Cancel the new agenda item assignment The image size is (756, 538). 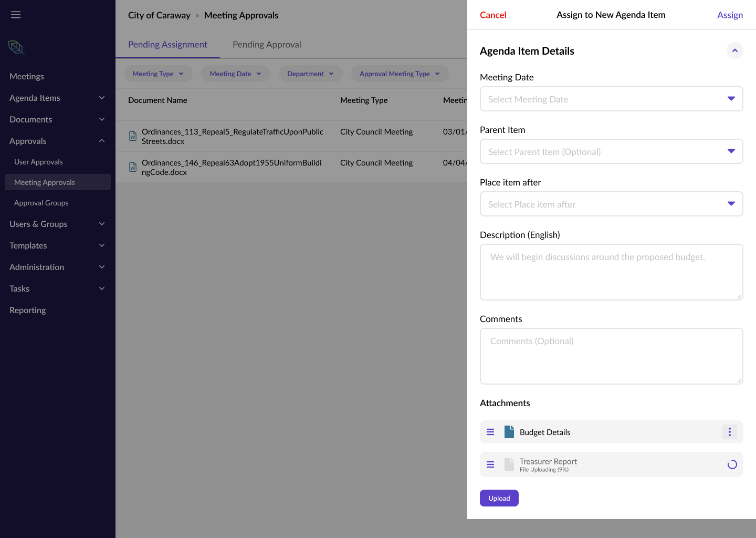pos(493,15)
